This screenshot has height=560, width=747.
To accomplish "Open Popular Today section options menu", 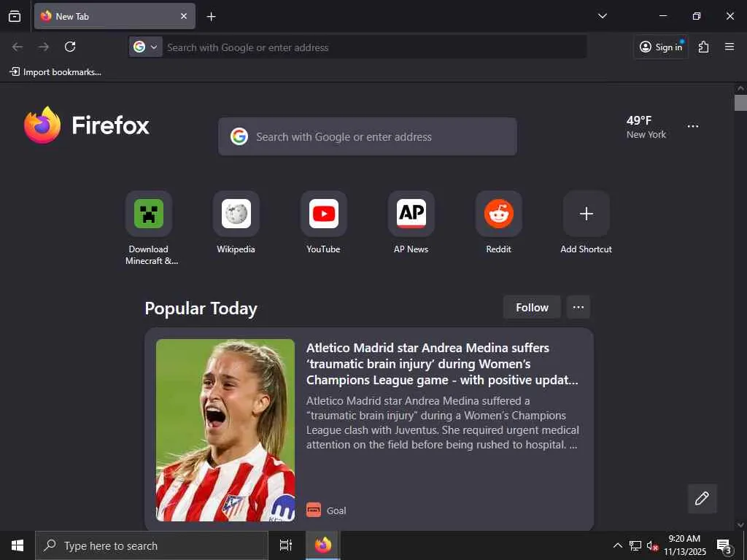I will [578, 307].
